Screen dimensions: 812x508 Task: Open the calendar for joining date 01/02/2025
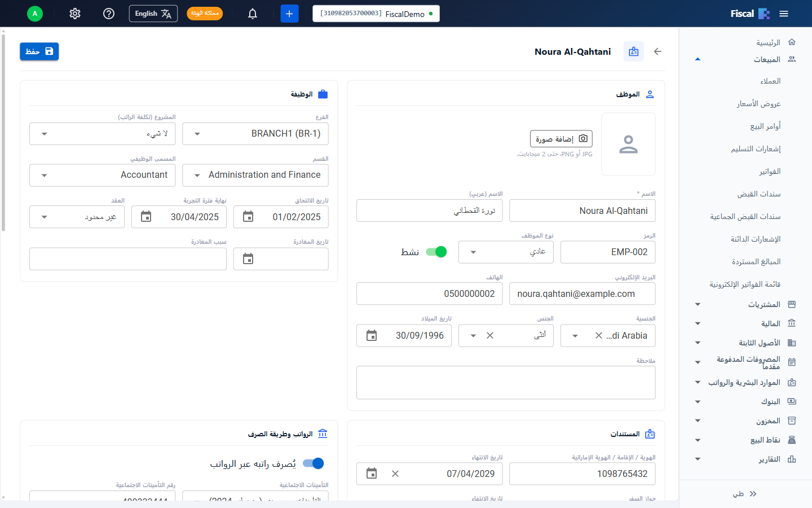[x=248, y=217]
